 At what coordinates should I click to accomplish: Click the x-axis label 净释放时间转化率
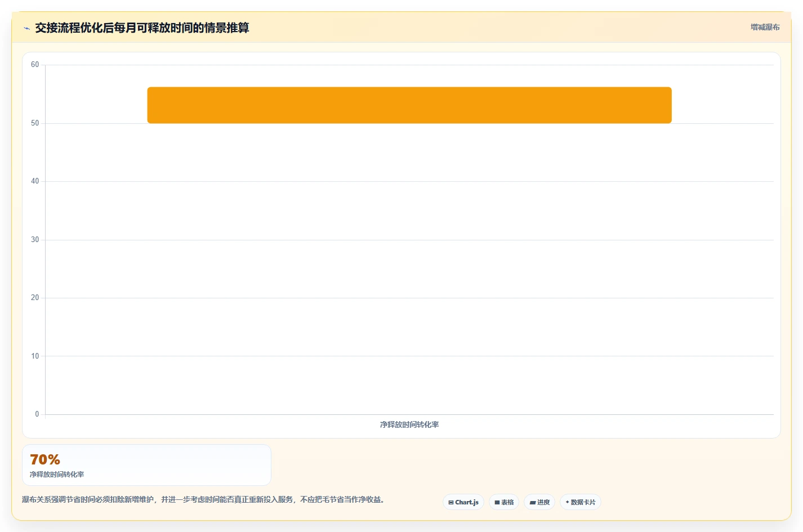(x=409, y=424)
